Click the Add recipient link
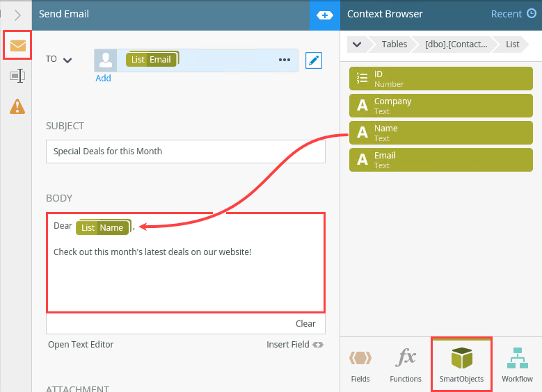 [103, 78]
